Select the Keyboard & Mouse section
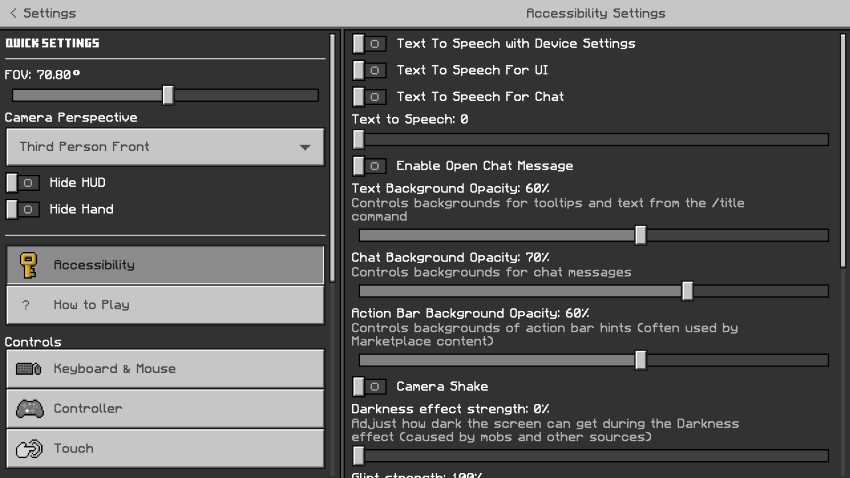 point(165,369)
